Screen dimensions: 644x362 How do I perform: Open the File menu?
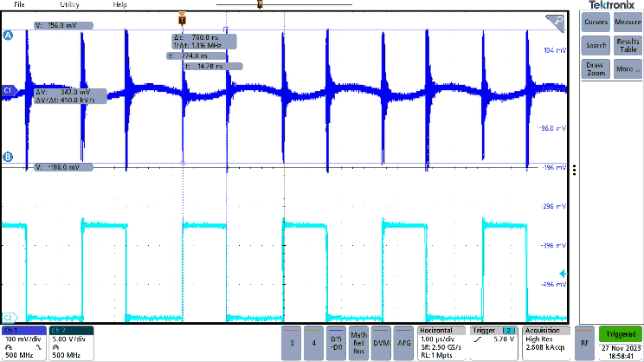click(x=20, y=4)
